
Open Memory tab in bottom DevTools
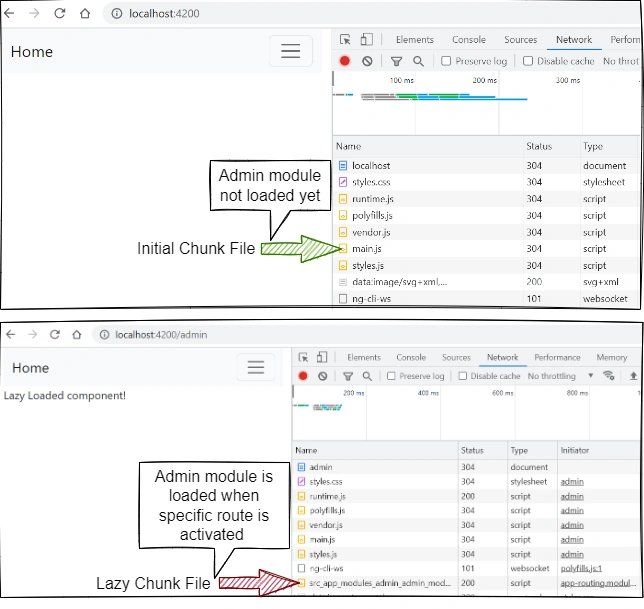point(612,358)
